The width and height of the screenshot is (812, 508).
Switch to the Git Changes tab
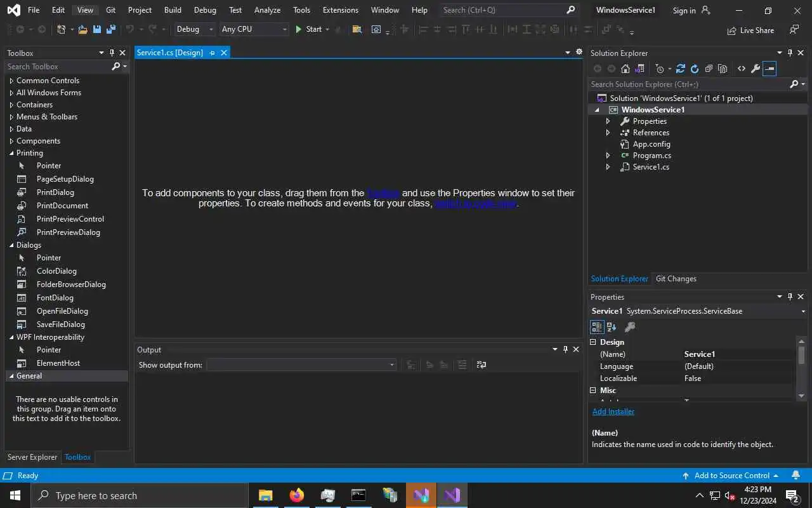pyautogui.click(x=676, y=279)
